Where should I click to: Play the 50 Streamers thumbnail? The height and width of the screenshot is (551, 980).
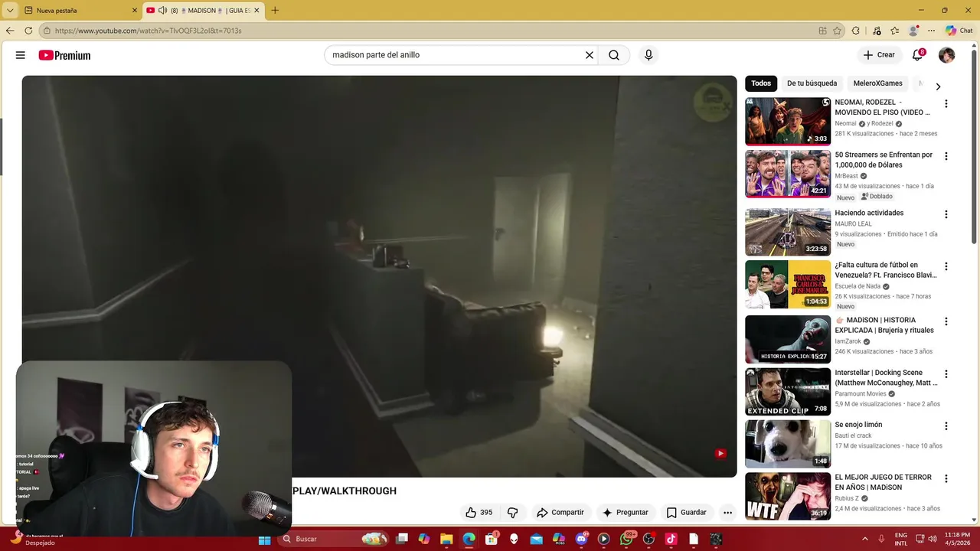788,174
